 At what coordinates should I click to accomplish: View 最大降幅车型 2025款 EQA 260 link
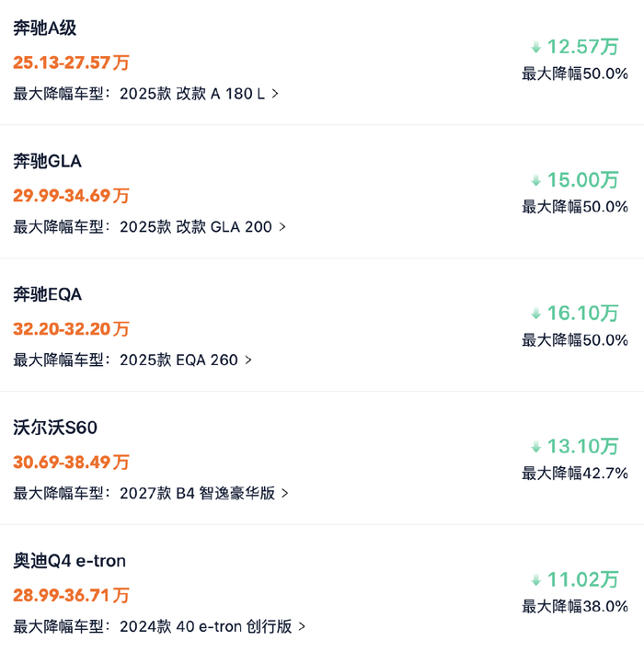[x=132, y=360]
